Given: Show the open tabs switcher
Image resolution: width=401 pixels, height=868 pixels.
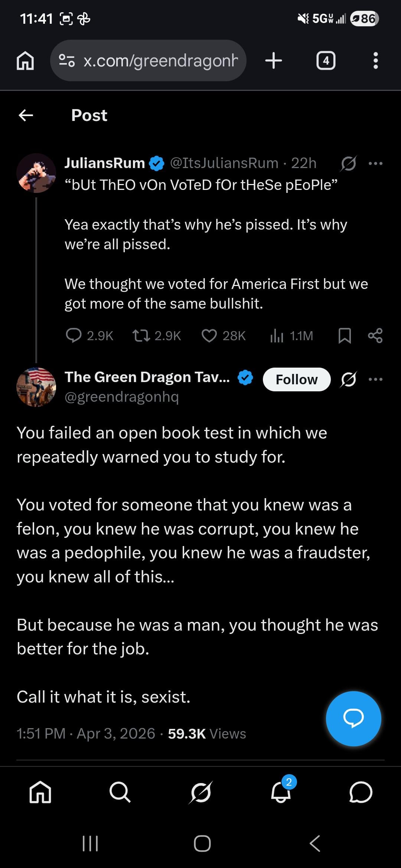Looking at the screenshot, I should [x=326, y=60].
